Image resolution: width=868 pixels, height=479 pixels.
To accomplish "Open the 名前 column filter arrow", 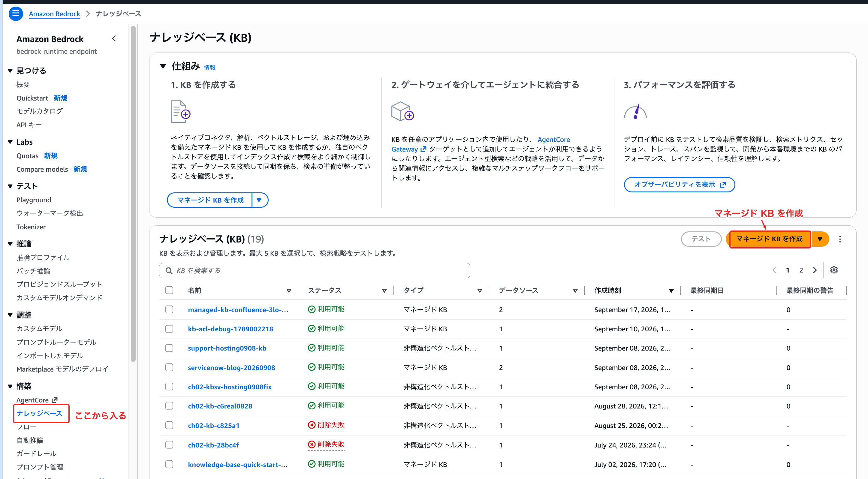I will [289, 290].
